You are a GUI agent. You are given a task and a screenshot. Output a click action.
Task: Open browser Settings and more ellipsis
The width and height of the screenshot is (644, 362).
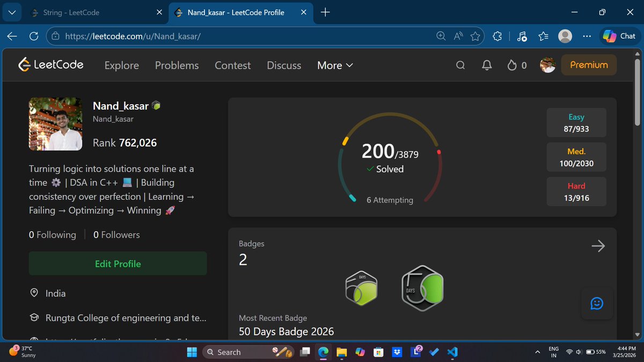coord(587,36)
